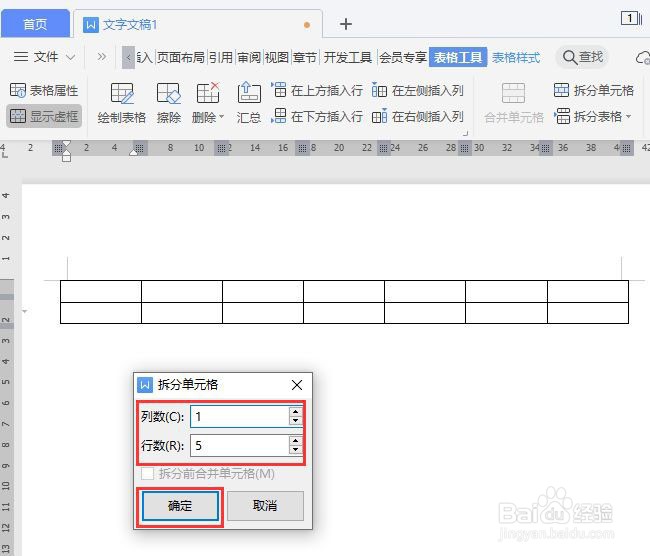
Task: Click the first-line indent marker on ruler
Action: coord(66,145)
